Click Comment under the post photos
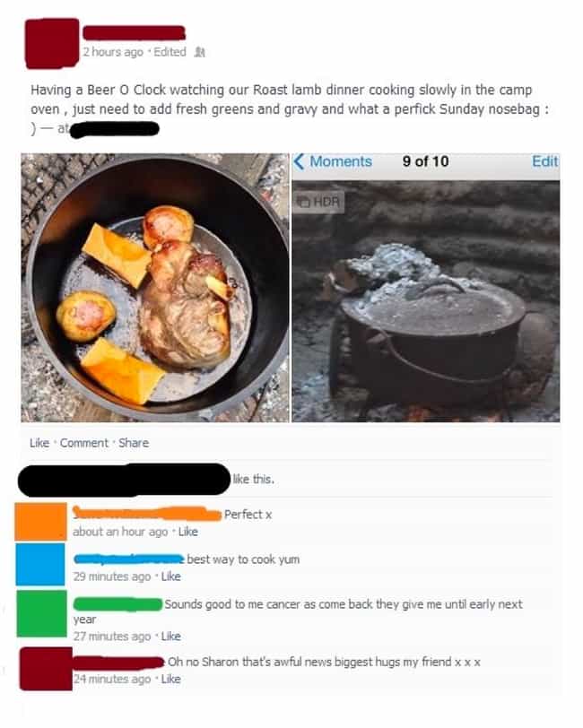This screenshot has height=728, width=583. click(x=84, y=443)
